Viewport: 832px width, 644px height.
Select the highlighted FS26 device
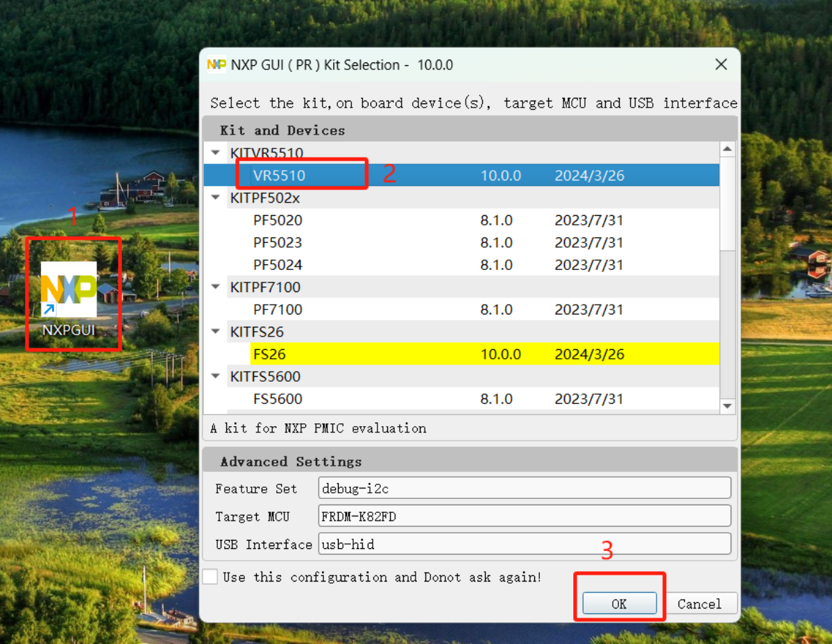(x=270, y=355)
